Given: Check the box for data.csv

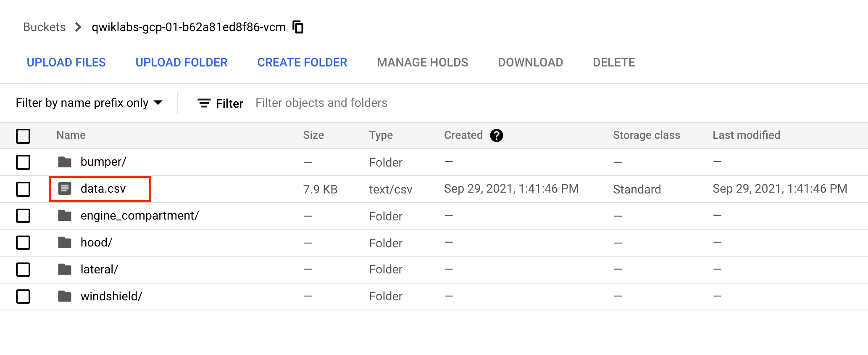Looking at the screenshot, I should click(23, 189).
